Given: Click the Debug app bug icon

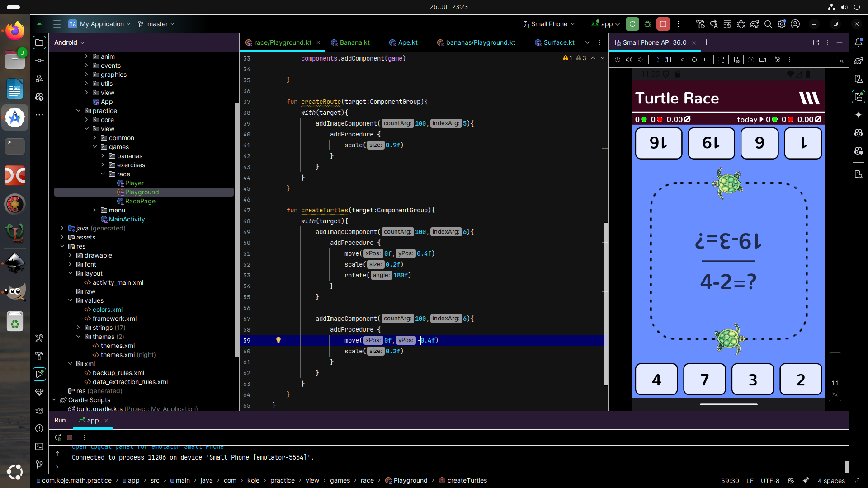Looking at the screenshot, I should click(648, 24).
